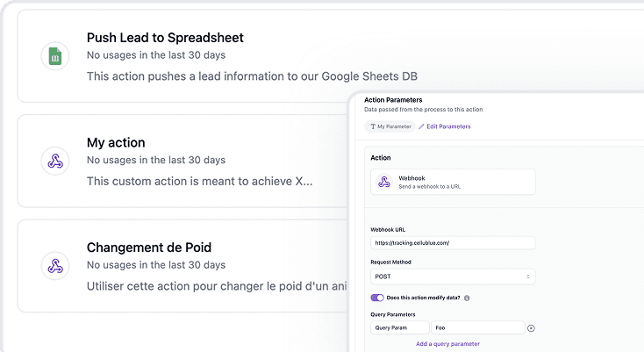644x352 pixels.
Task: Click the Foo query value field
Action: (477, 328)
